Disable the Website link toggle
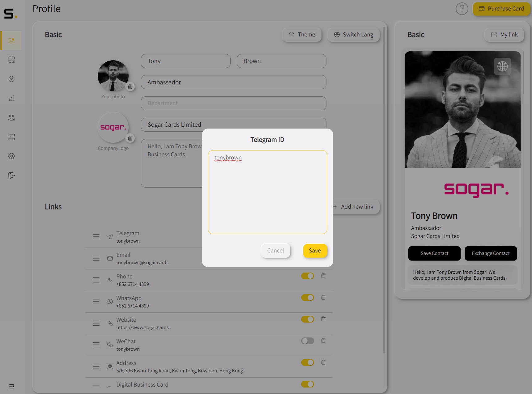This screenshot has height=394, width=532. tap(308, 319)
